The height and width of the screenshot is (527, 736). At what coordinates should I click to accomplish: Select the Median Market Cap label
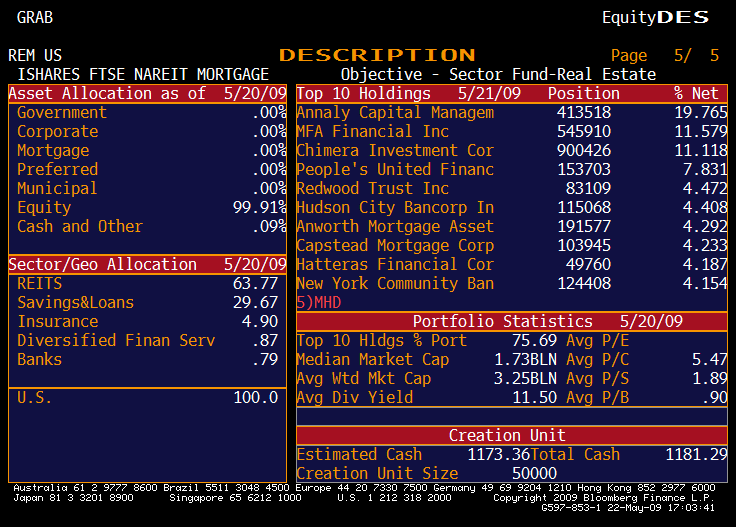coord(373,359)
